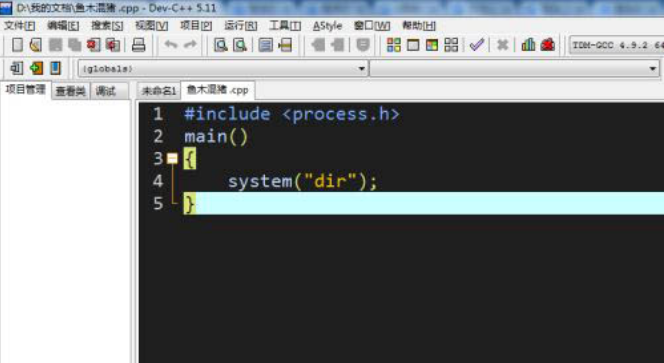
Task: Click line number 1 in the gutter
Action: click(x=158, y=114)
